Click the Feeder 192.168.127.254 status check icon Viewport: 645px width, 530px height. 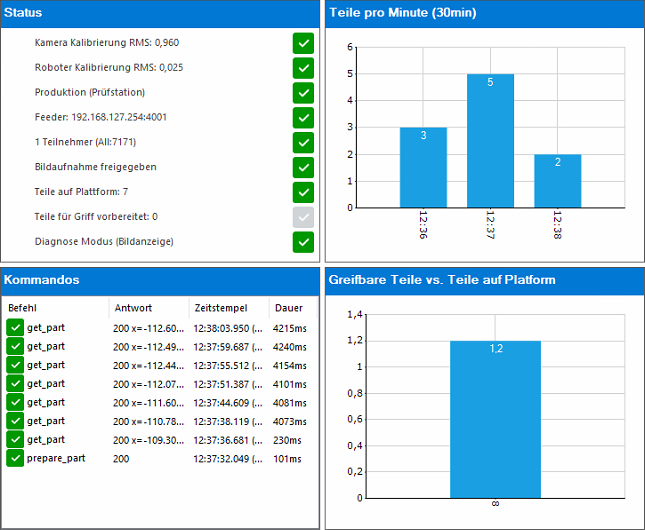303,117
